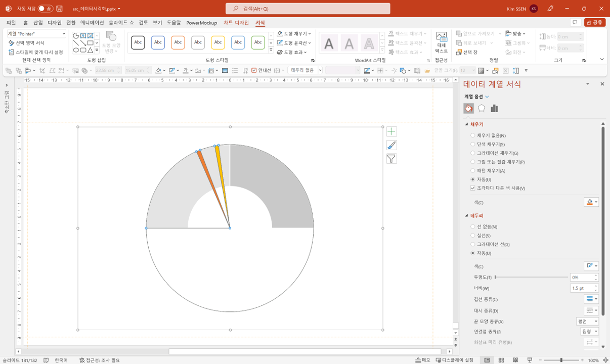Screen dimensions: 610x364
Task: Open the 도형 윤곽선 shape outline dropdown
Action: (294, 43)
